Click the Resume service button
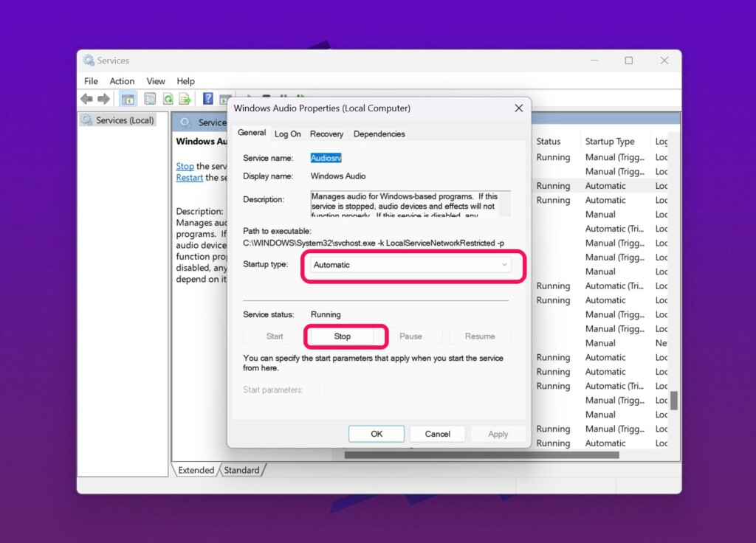 (x=480, y=336)
